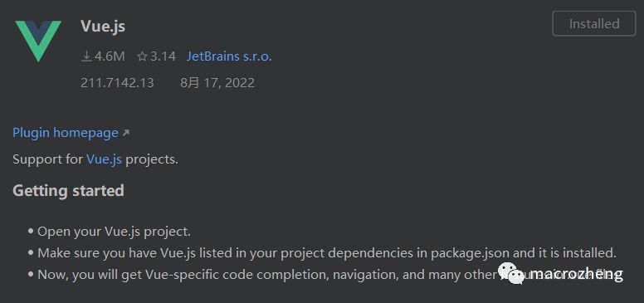Open the JetBrains s.r.o. vendor link

(x=229, y=56)
